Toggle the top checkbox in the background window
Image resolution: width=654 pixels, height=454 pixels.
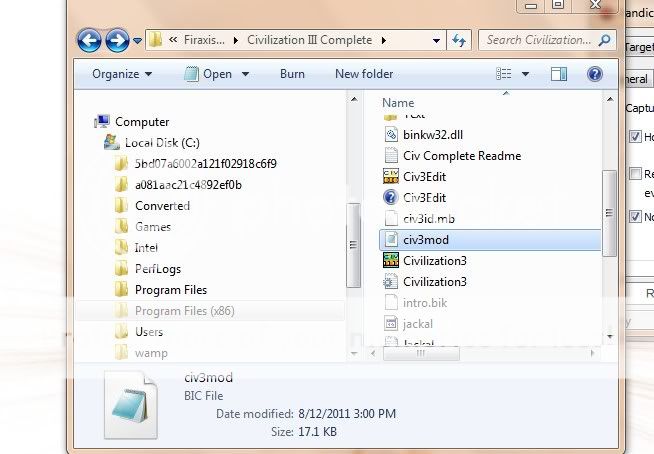(x=635, y=136)
